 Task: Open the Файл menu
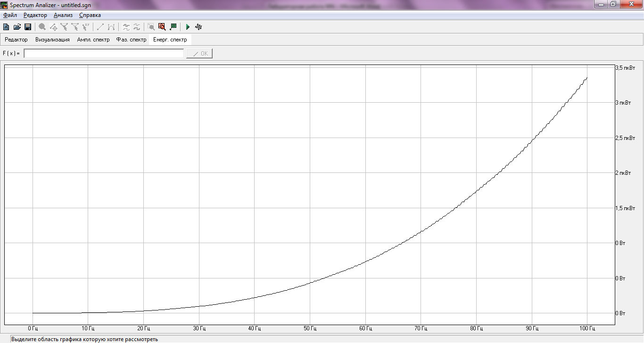click(x=10, y=15)
